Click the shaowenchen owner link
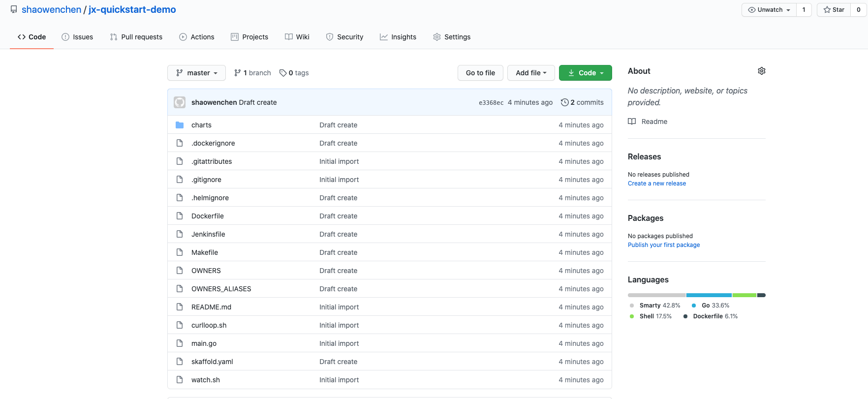 [x=51, y=9]
